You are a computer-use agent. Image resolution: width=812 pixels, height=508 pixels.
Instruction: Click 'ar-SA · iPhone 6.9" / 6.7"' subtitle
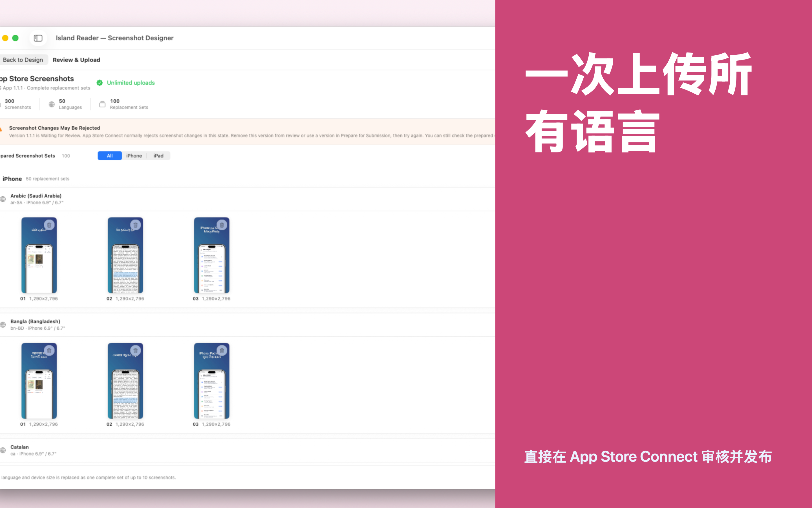37,203
